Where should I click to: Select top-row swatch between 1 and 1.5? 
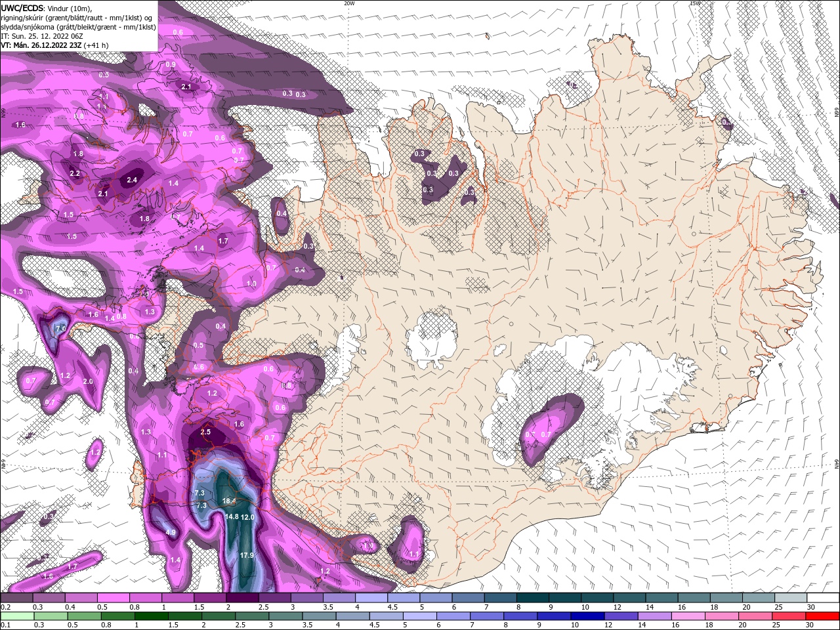coord(178,598)
